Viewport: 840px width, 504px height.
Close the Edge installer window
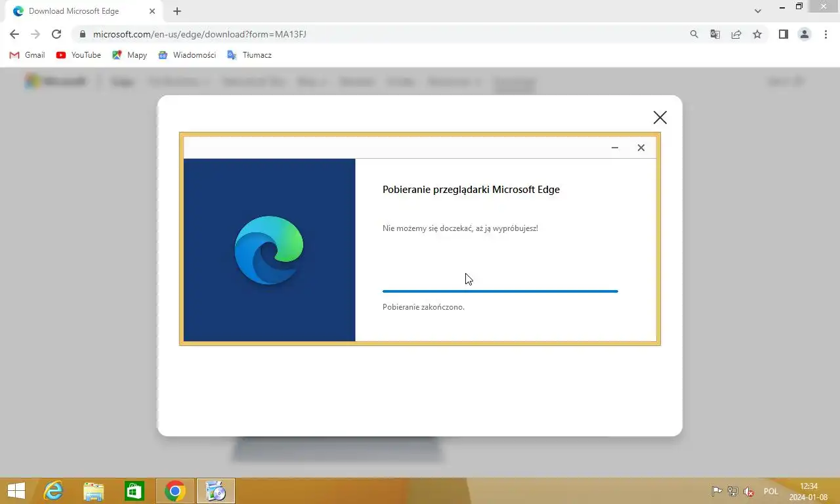click(x=641, y=148)
